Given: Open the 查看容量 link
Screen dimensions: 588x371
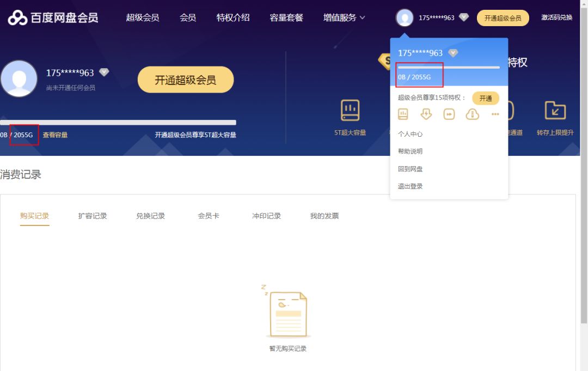Looking at the screenshot, I should (55, 135).
